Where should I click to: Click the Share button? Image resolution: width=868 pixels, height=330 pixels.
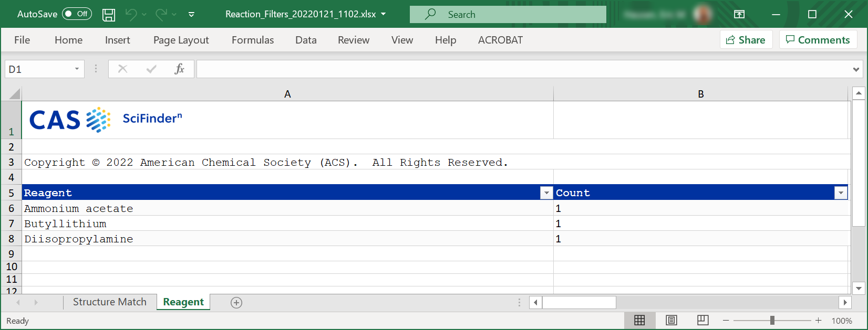[746, 40]
